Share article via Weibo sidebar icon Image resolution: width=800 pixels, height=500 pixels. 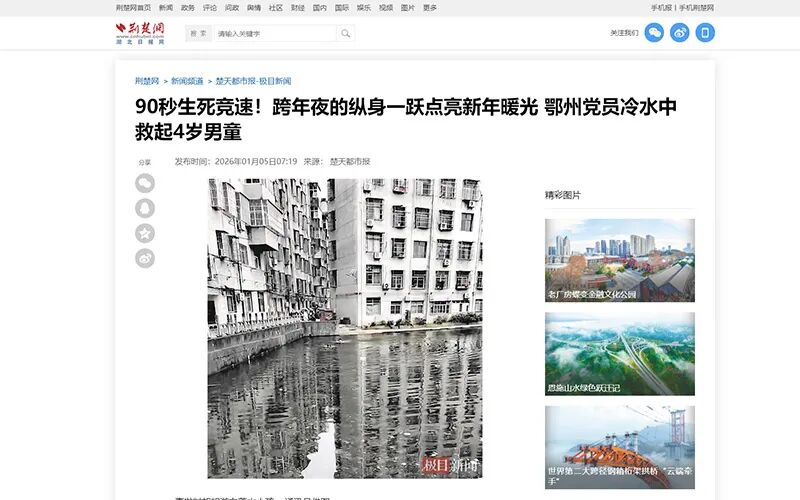point(145,258)
